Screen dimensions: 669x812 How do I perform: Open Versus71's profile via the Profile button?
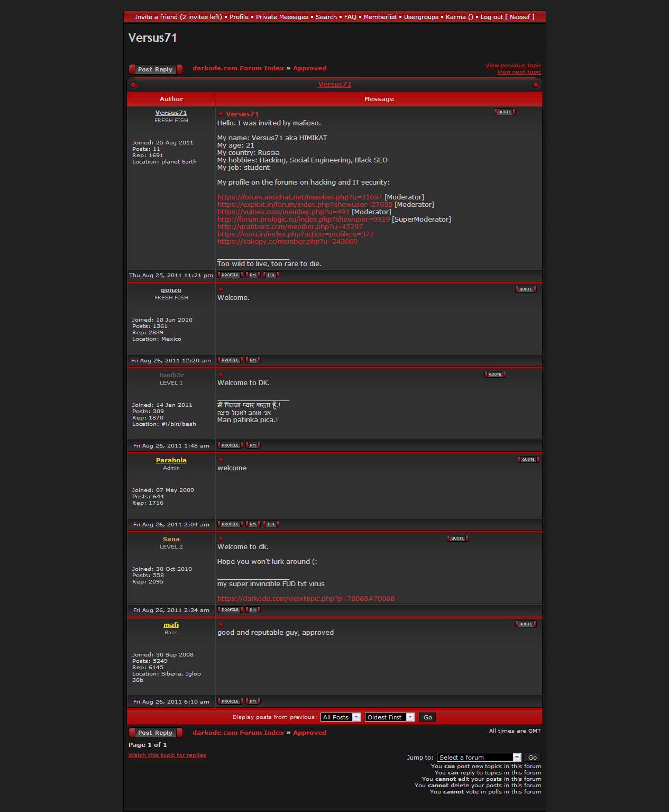click(x=230, y=275)
